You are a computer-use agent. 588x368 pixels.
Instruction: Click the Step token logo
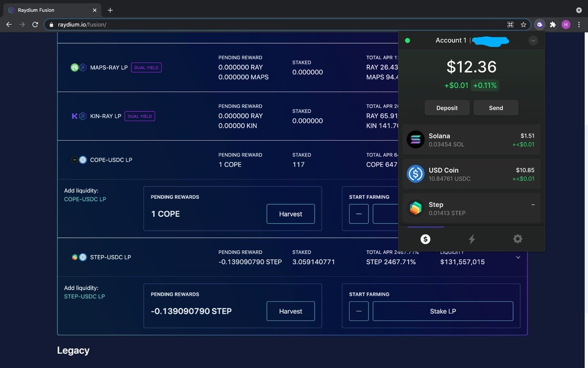click(x=416, y=209)
